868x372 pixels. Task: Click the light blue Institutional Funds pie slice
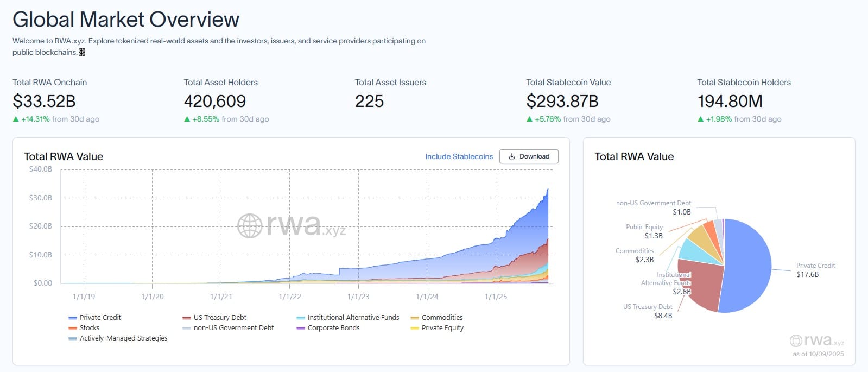tap(692, 251)
